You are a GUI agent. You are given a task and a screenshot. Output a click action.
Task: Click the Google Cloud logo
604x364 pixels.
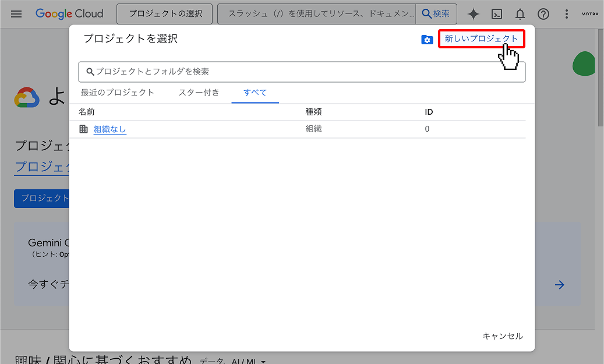(x=69, y=14)
